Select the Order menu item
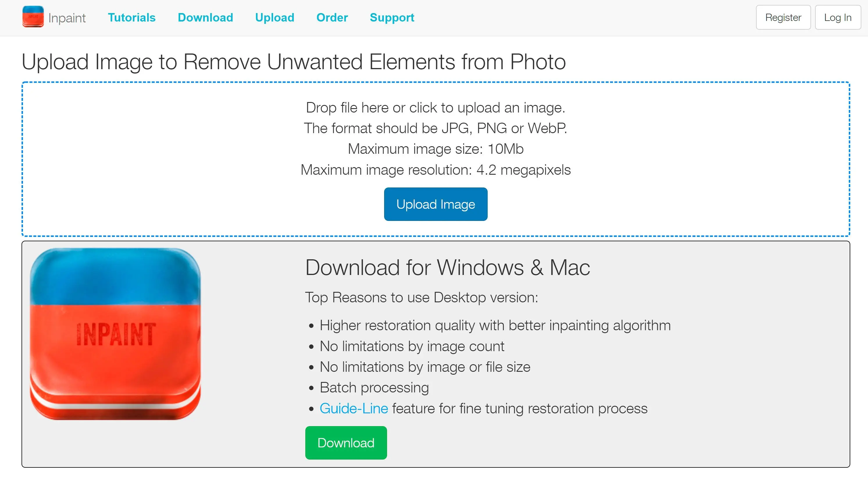This screenshot has height=477, width=868. tap(332, 17)
